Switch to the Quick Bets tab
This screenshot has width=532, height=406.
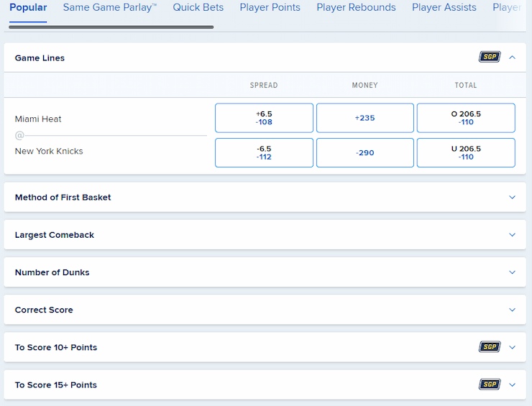coord(198,7)
